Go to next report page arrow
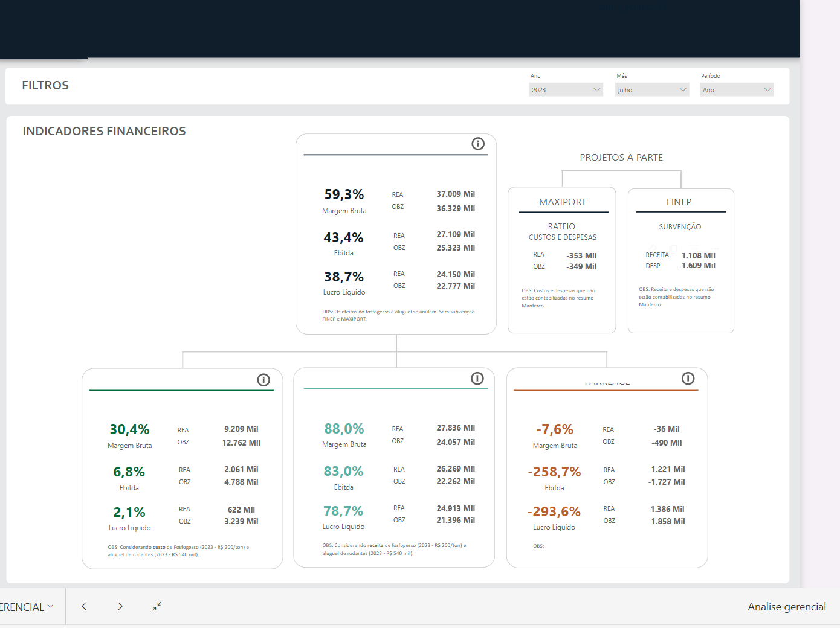 (x=120, y=606)
